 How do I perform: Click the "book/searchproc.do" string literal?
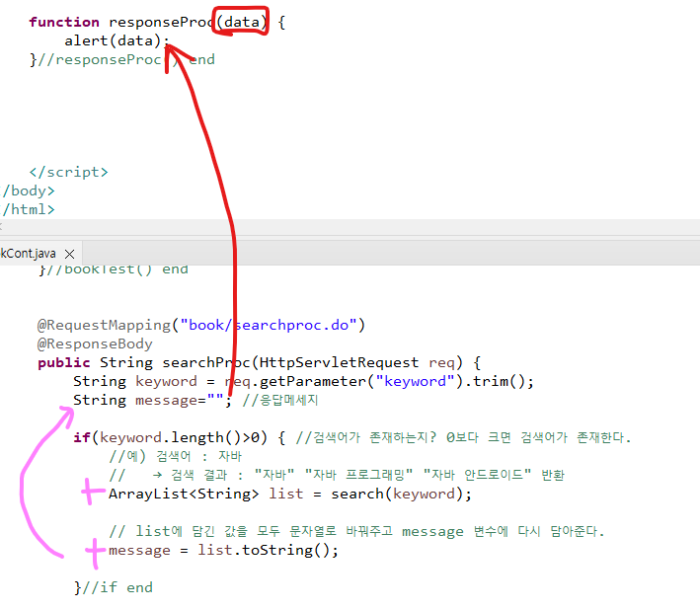[269, 325]
